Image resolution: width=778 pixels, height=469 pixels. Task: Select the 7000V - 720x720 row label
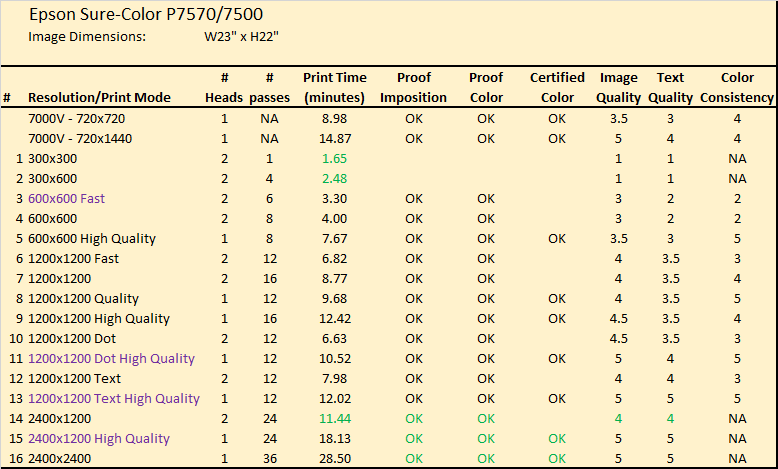pyautogui.click(x=76, y=119)
